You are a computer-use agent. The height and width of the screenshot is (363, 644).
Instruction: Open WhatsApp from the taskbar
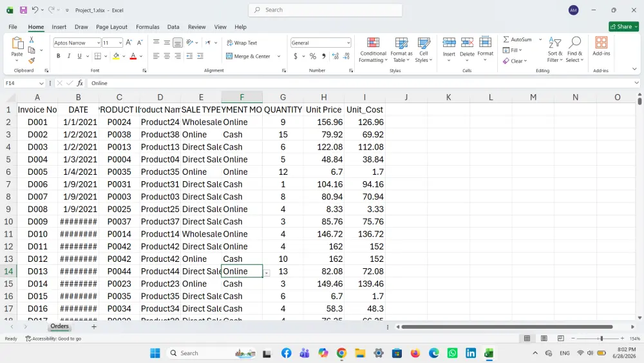(452, 353)
